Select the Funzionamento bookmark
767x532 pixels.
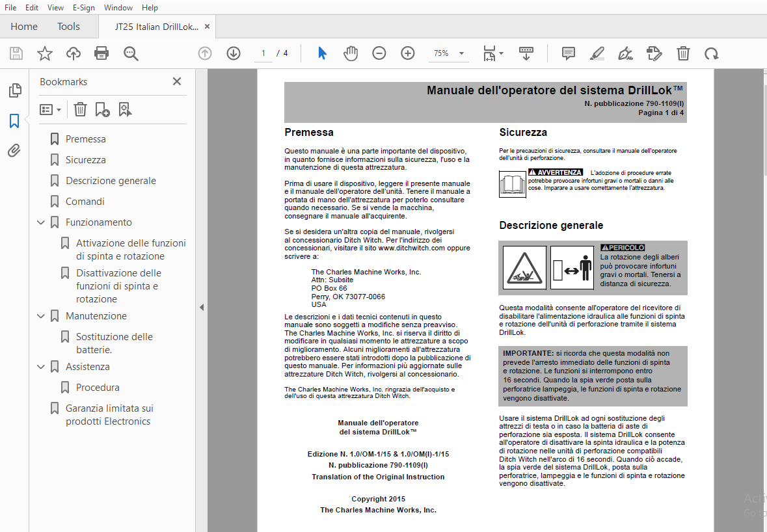pos(99,222)
